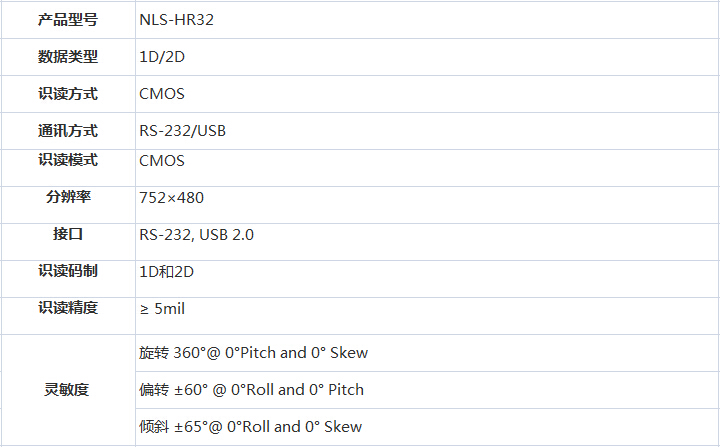
Task: Click the 识读方式 label cell
Action: (x=68, y=94)
